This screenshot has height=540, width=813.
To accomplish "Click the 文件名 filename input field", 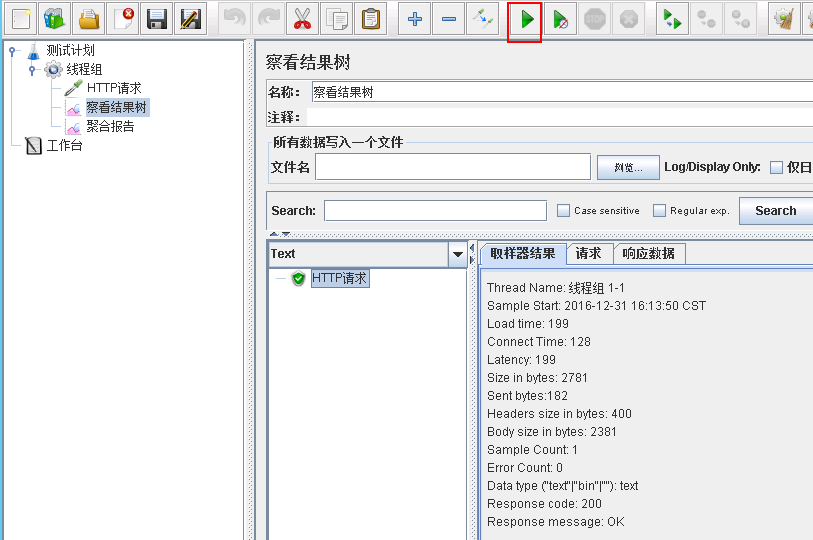I will point(453,167).
